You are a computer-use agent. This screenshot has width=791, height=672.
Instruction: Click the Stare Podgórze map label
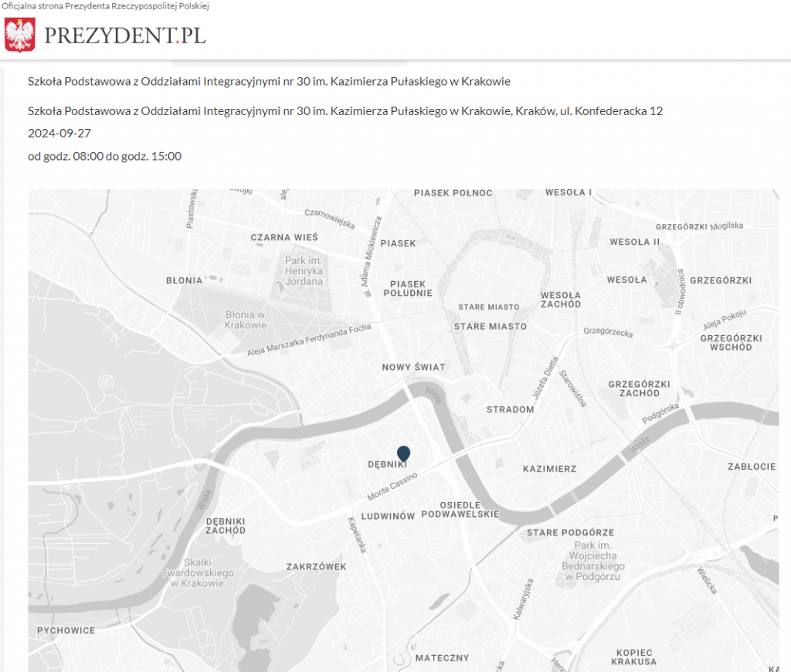(570, 533)
